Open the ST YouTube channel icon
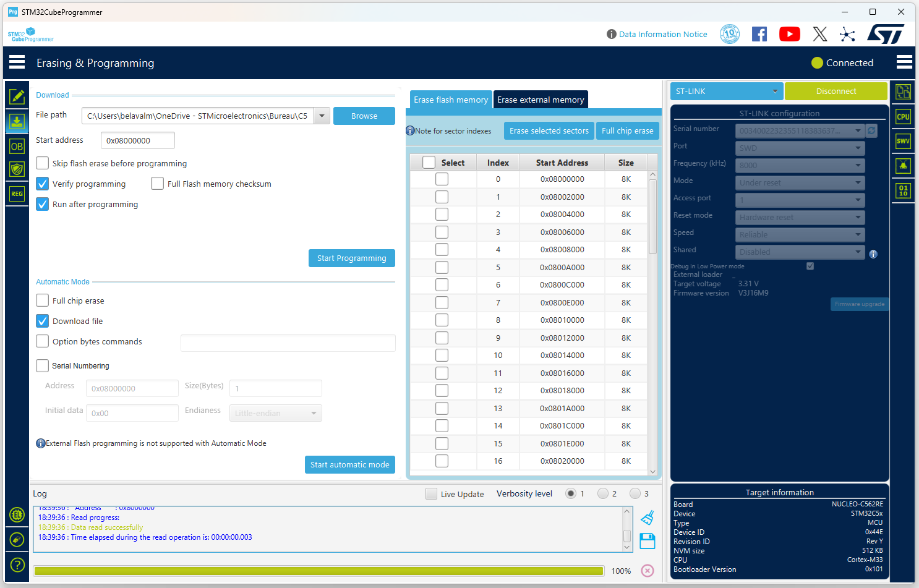919x588 pixels. point(789,34)
